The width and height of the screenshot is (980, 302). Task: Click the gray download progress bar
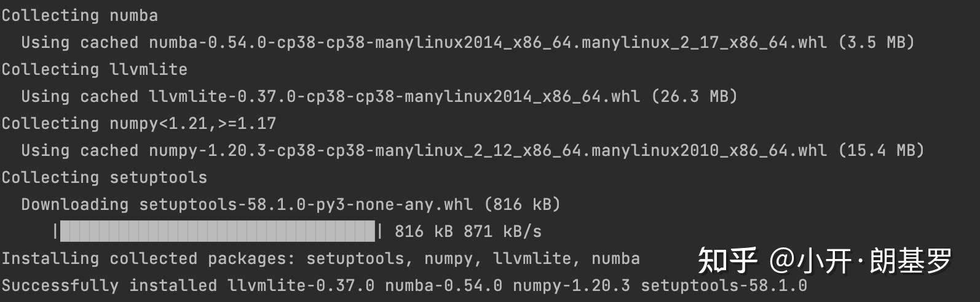coord(218,231)
